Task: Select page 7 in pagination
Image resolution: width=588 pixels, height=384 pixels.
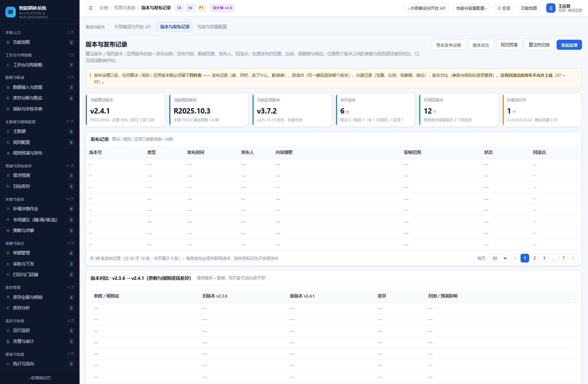Action: [x=564, y=258]
